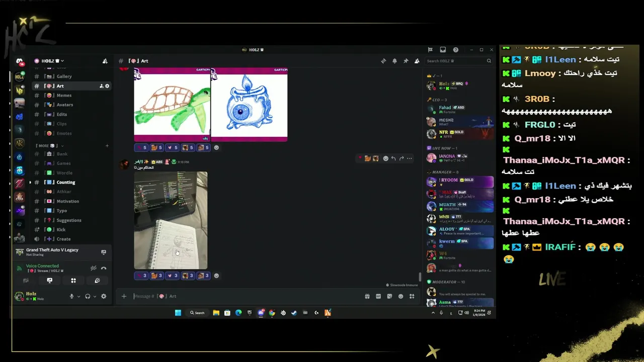The image size is (644, 362).
Task: Add reaction below the drawings message
Action: pyautogui.click(x=216, y=147)
